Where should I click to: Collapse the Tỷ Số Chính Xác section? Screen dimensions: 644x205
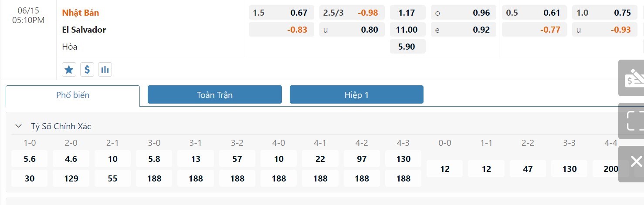point(18,126)
